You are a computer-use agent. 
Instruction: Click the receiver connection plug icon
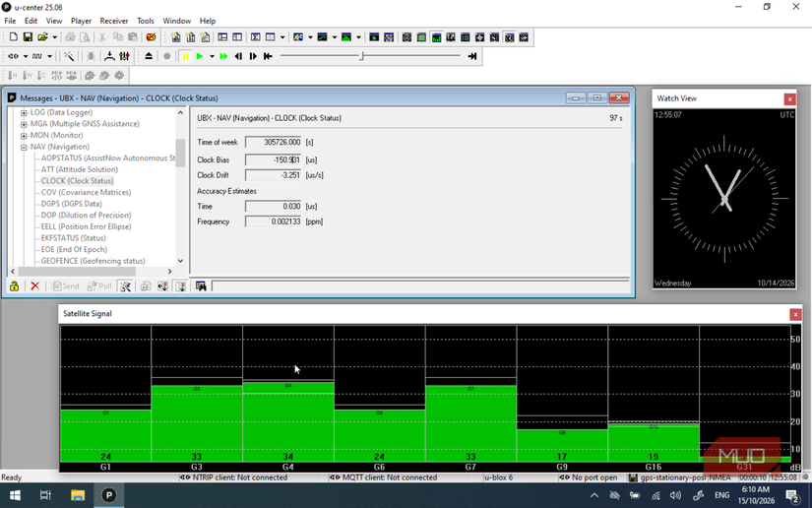(14, 56)
